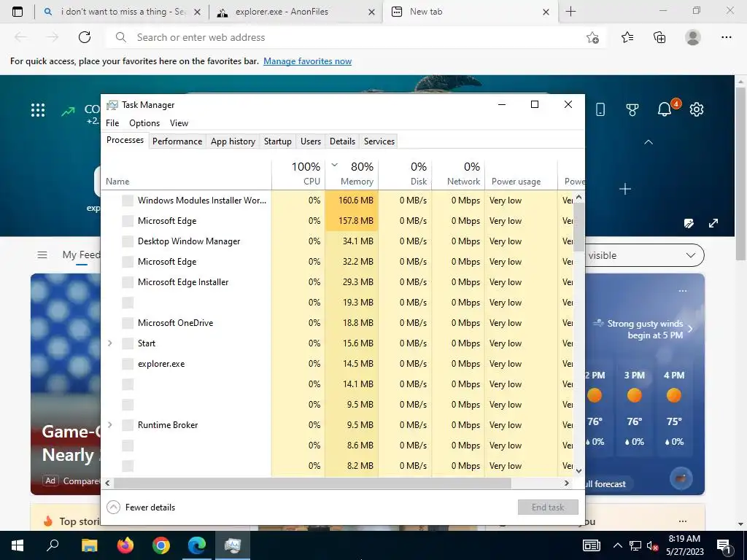Click the Search or enter web address field
The width and height of the screenshot is (747, 560).
(x=355, y=37)
